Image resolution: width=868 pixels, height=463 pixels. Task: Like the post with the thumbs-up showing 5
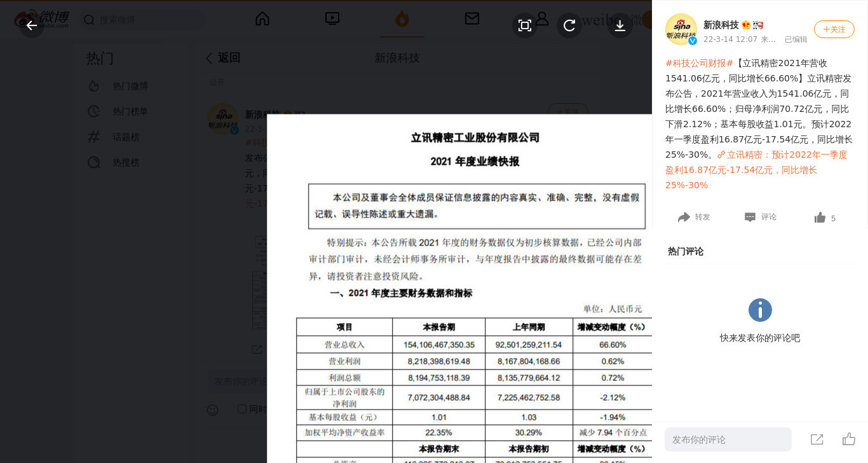pyautogui.click(x=825, y=218)
